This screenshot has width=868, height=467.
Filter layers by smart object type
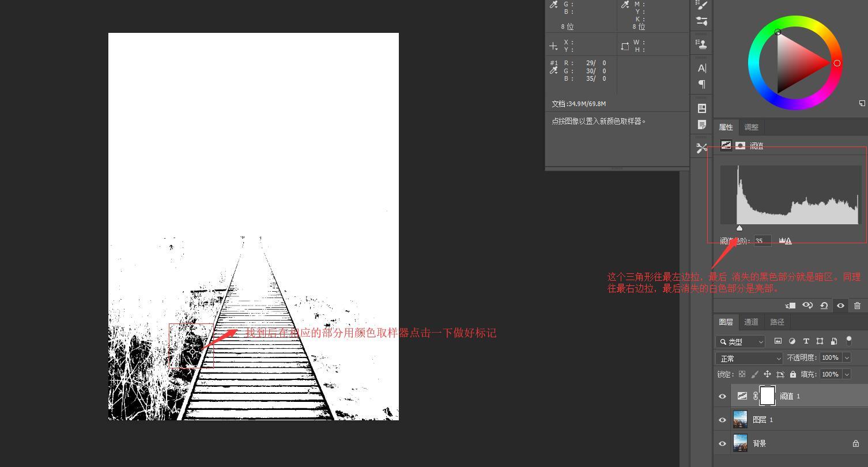pyautogui.click(x=834, y=341)
